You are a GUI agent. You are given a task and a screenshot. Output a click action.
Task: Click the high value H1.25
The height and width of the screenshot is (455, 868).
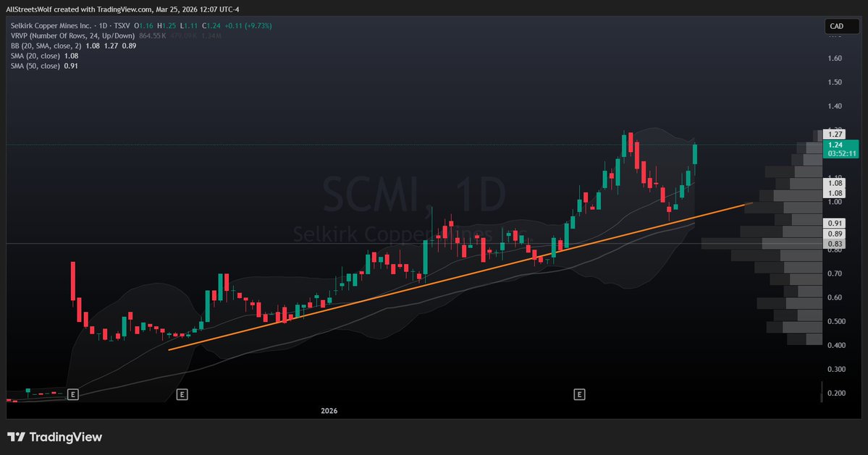[x=167, y=26]
